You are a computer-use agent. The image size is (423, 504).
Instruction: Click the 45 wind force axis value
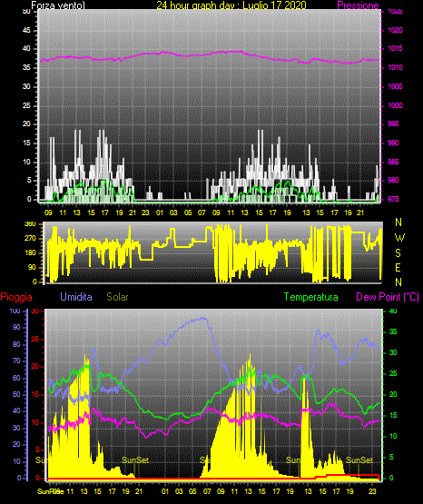click(x=26, y=30)
